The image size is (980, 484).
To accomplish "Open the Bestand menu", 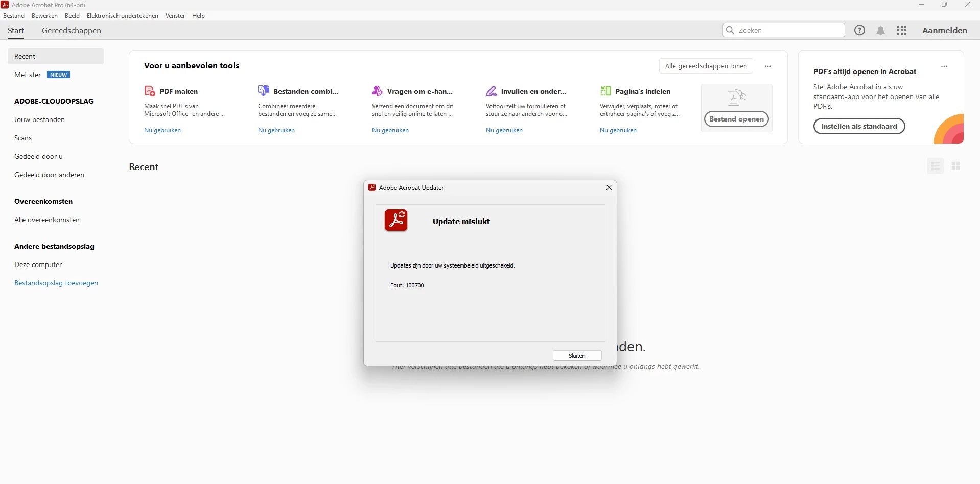I will (x=14, y=16).
